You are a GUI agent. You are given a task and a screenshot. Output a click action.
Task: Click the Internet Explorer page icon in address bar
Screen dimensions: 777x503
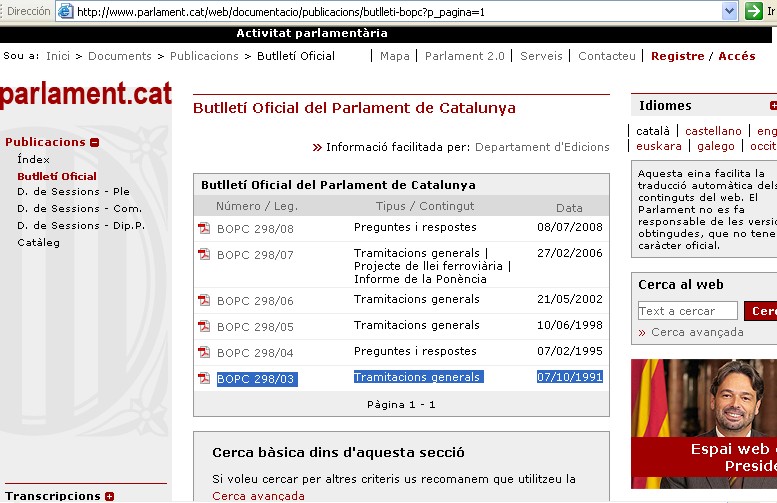click(65, 11)
